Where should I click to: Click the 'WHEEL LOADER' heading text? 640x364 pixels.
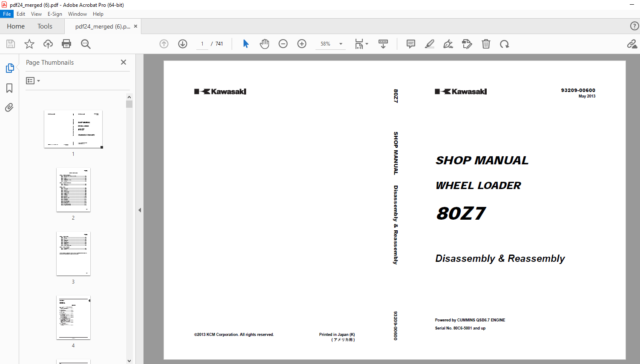coord(478,186)
